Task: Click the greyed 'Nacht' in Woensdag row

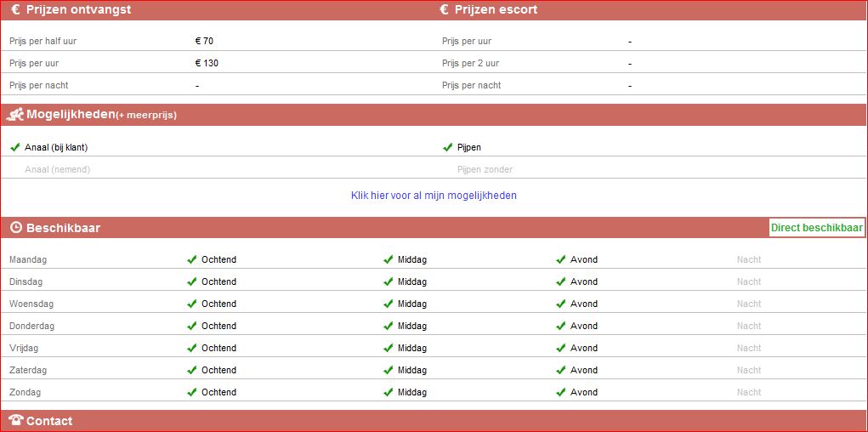Action: (749, 304)
